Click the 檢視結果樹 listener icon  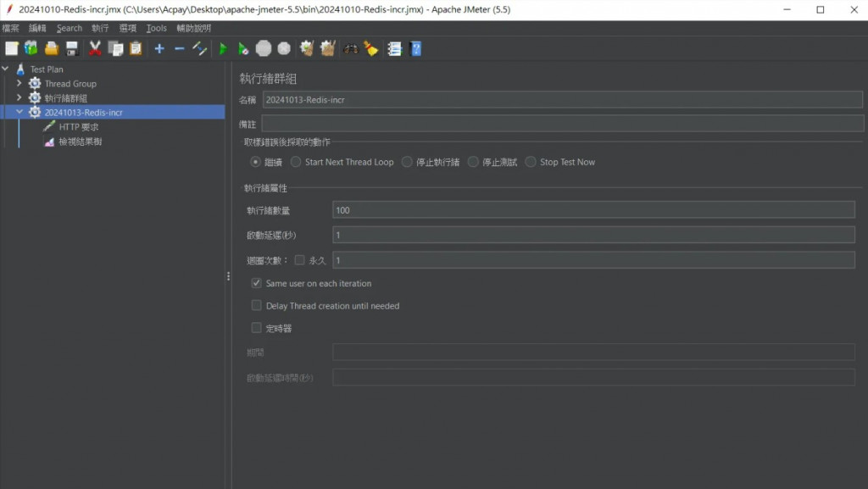[49, 142]
